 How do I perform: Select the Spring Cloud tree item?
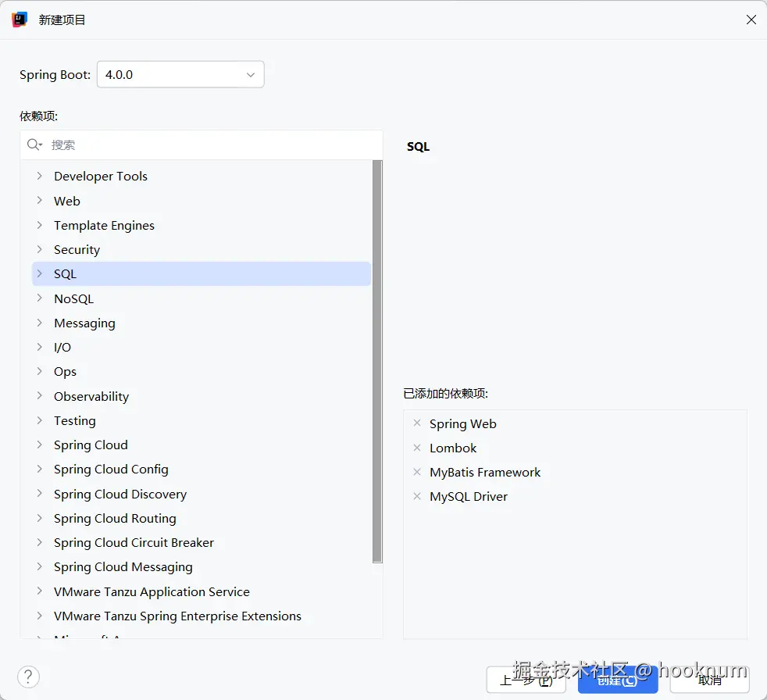click(x=91, y=445)
